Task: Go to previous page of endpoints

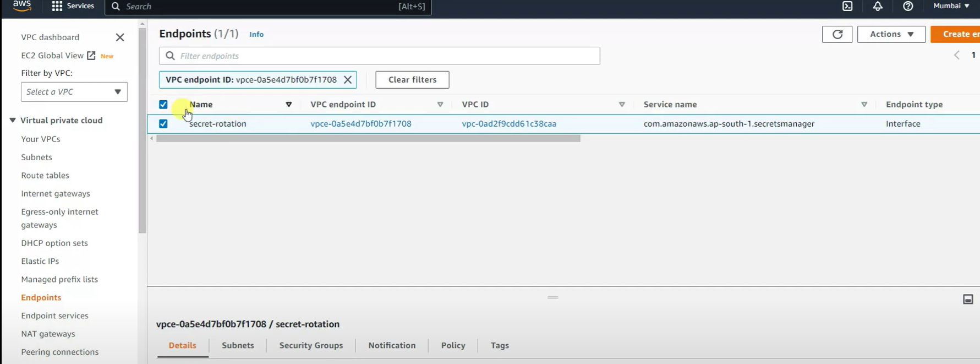Action: pyautogui.click(x=957, y=55)
